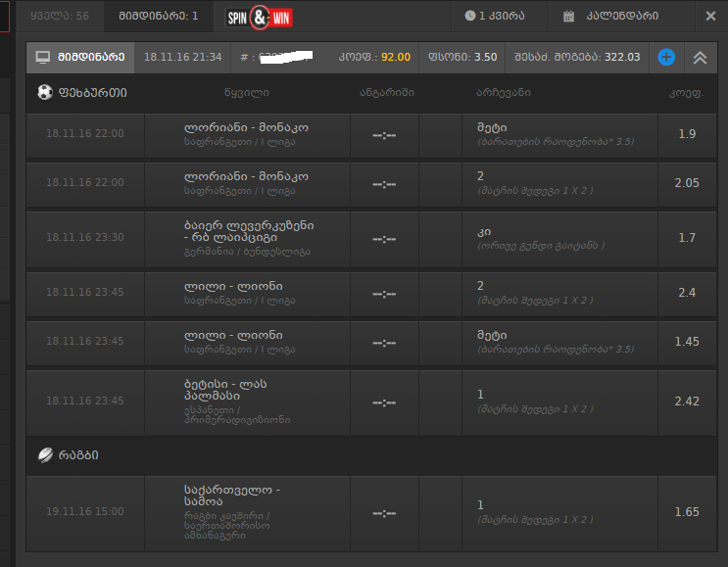Screen dimensions: 728x567
Task: Close the bet history panel
Action: click(710, 17)
